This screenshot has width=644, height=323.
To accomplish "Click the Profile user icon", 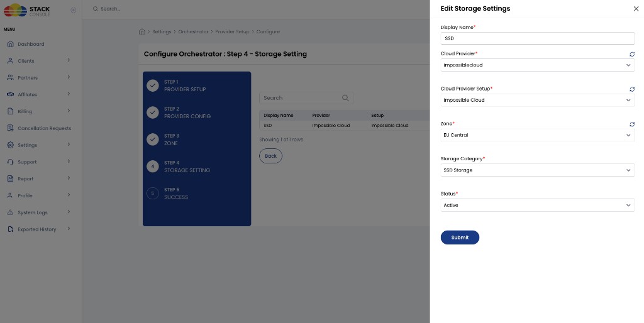I will [x=11, y=195].
